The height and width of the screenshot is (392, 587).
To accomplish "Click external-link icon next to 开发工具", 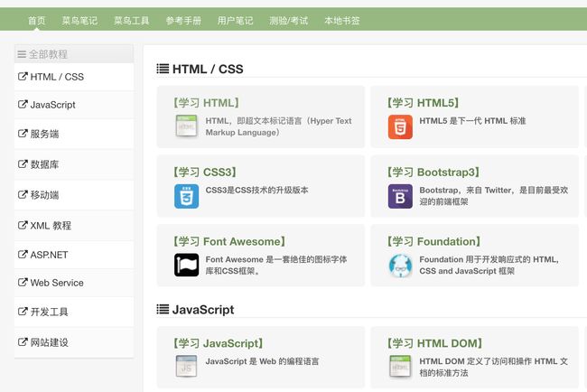I will (23, 312).
